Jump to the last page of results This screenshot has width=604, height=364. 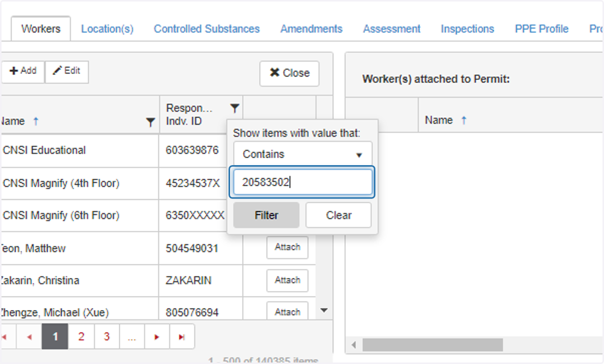tap(182, 337)
